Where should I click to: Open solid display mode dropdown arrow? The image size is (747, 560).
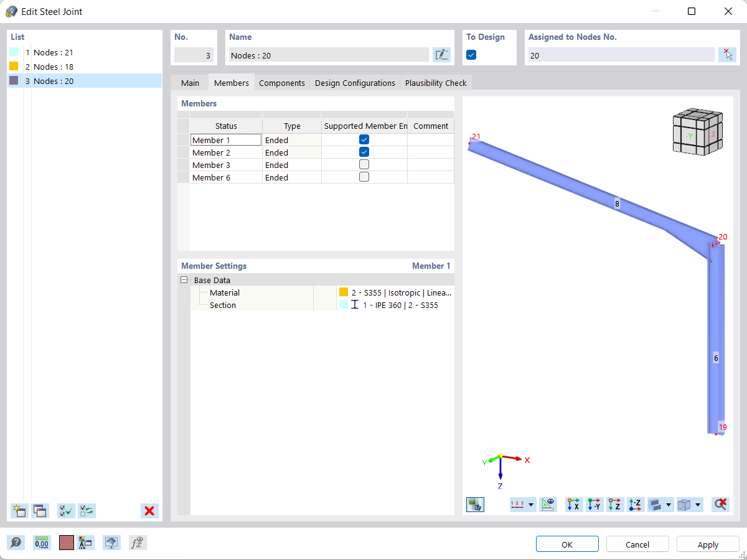click(x=669, y=505)
